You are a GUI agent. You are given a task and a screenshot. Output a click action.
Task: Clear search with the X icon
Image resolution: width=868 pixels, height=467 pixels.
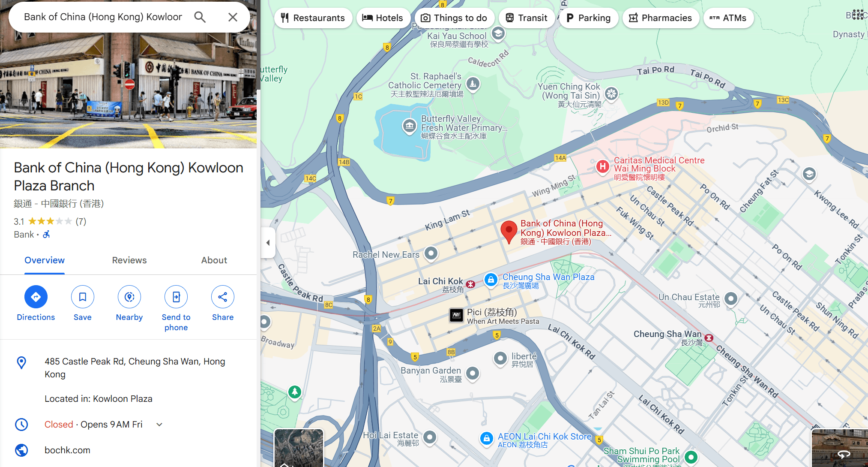coord(233,17)
